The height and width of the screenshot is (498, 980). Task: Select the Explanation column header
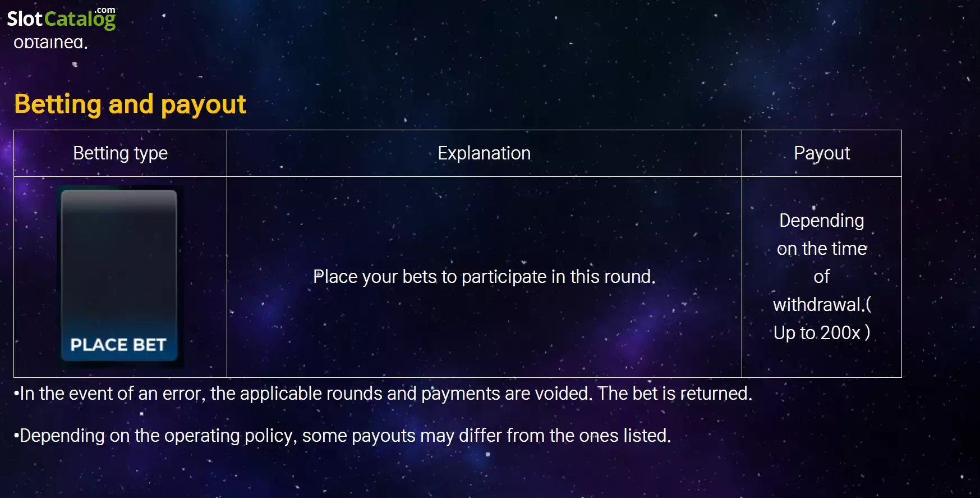(x=484, y=153)
